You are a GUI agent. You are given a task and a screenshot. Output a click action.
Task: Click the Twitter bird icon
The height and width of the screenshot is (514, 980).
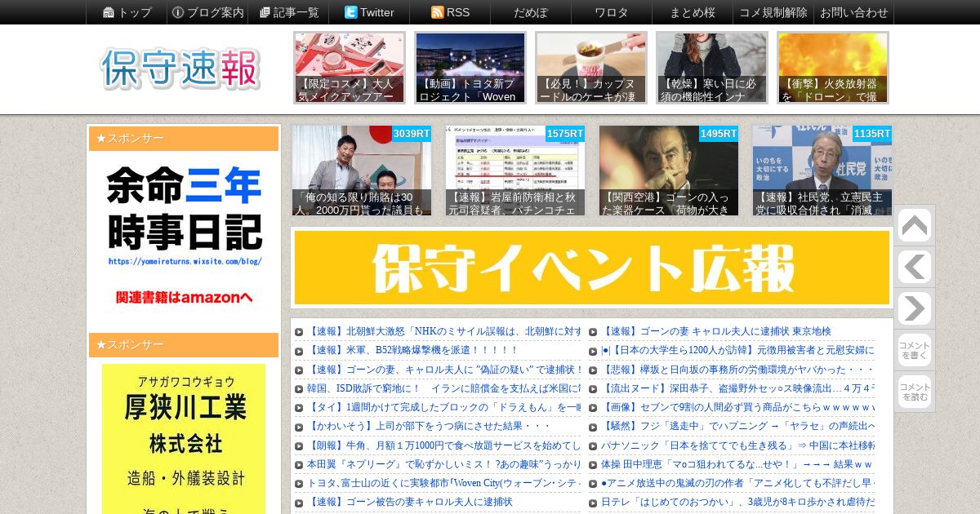(350, 12)
